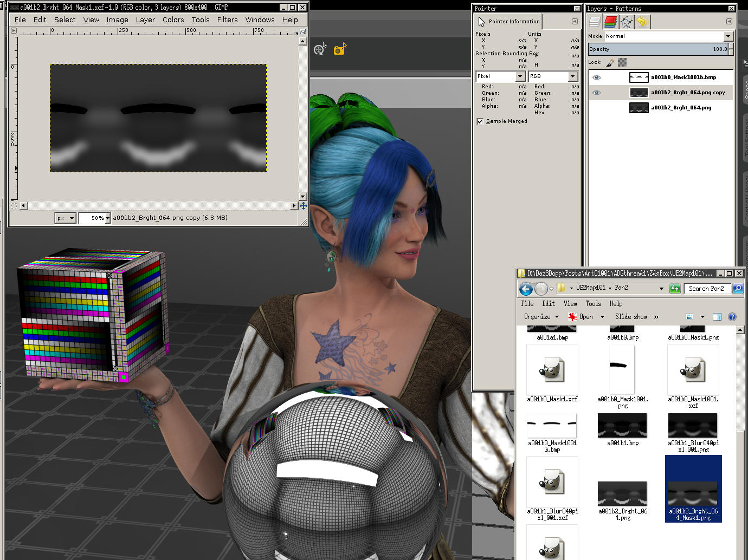Open GIMP File menu
Viewport: 748px width, 560px height.
pos(20,20)
